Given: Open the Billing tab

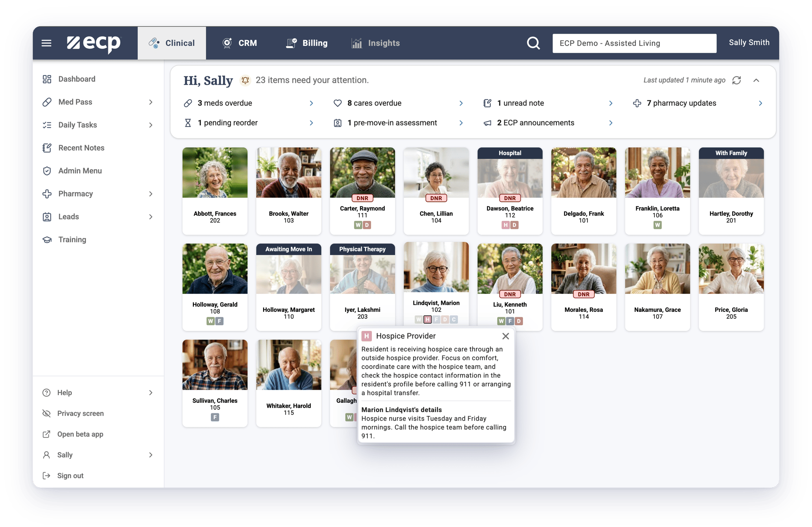Looking at the screenshot, I should (307, 43).
